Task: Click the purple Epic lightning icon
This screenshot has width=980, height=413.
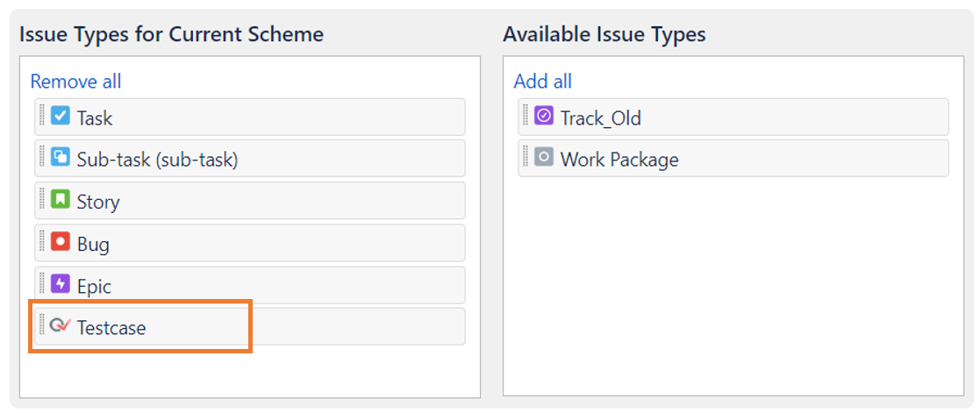Action: [61, 285]
